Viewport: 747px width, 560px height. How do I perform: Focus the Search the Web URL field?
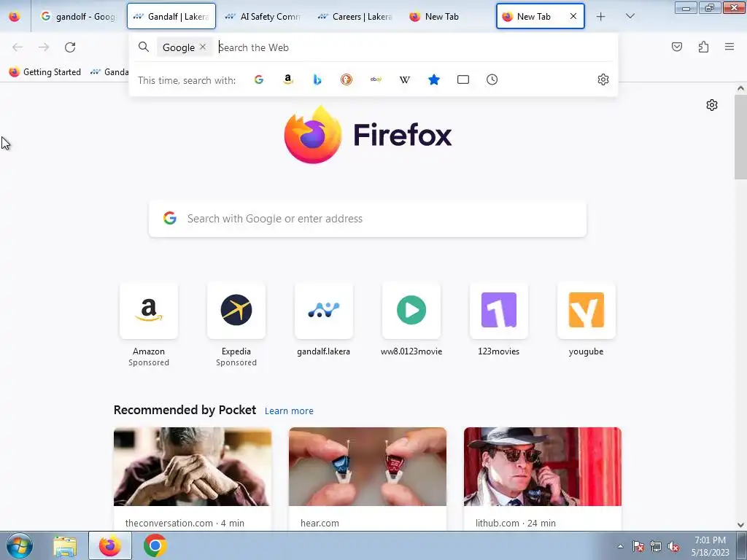pyautogui.click(x=414, y=47)
